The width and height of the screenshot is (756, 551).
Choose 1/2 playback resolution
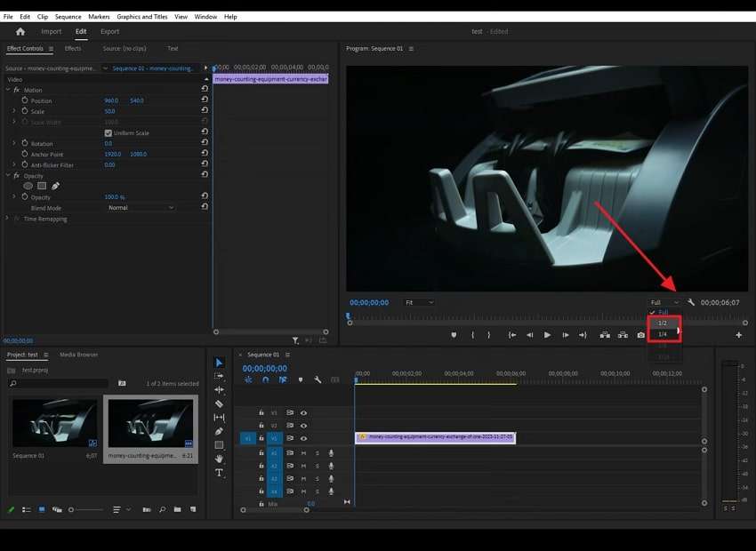[663, 323]
